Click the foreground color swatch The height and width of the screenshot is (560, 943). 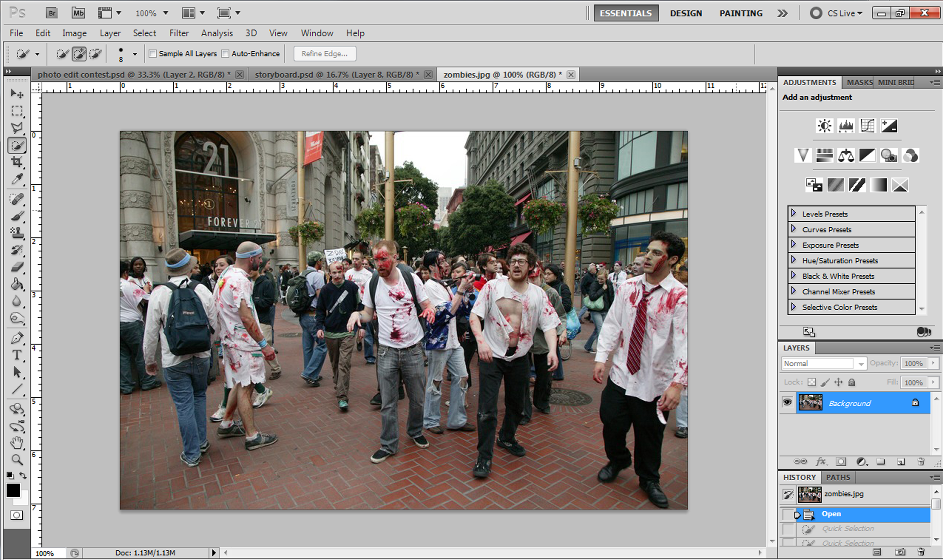point(13,490)
